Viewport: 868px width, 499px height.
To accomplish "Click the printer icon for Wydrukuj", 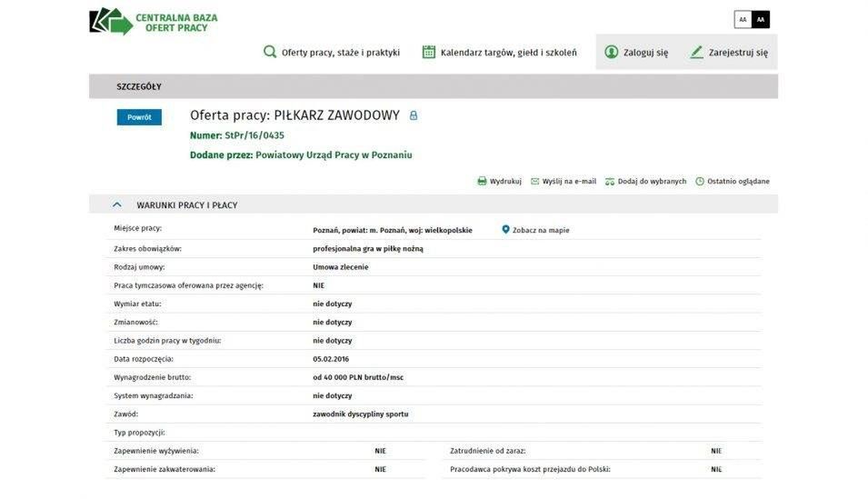I will click(x=482, y=181).
